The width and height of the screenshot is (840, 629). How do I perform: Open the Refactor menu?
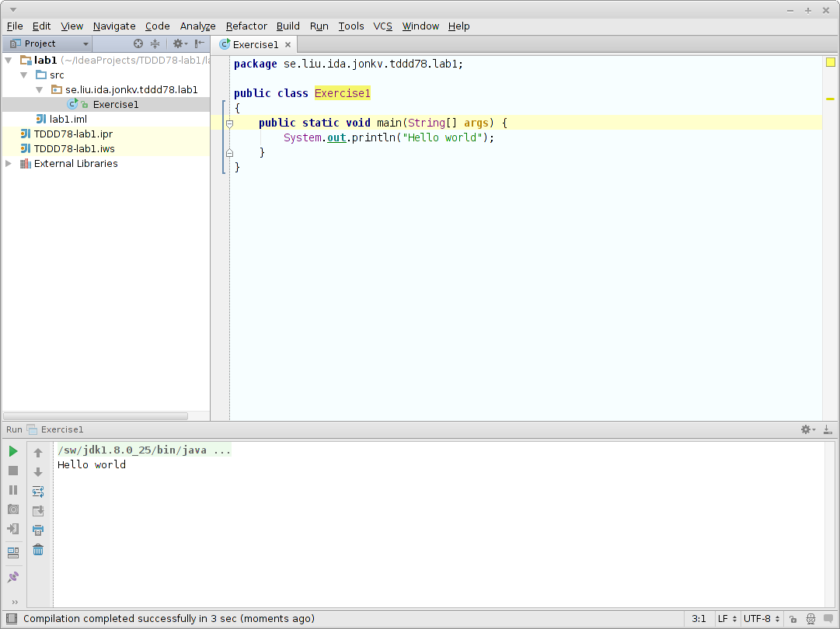(x=246, y=26)
